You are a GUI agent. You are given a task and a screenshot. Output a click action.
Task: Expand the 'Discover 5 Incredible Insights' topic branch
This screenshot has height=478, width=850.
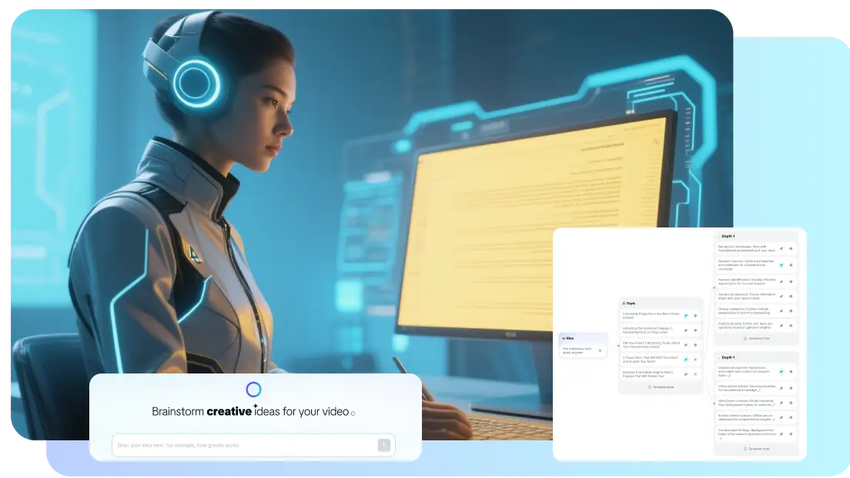click(695, 373)
